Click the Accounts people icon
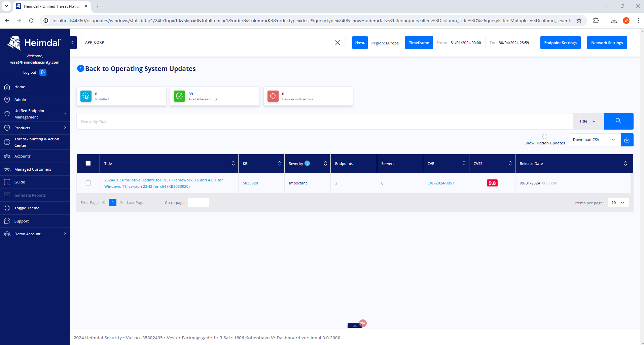The image size is (644, 345). [7, 156]
